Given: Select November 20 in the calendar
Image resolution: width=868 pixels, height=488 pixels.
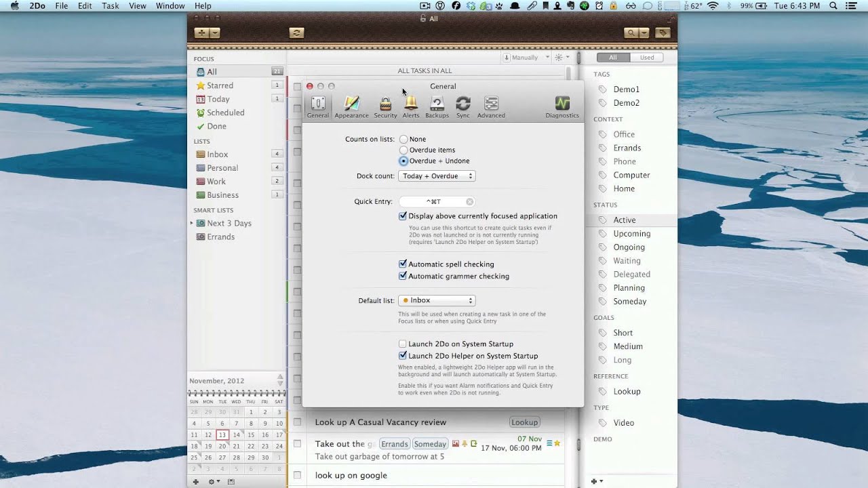Looking at the screenshot, I should 222,446.
